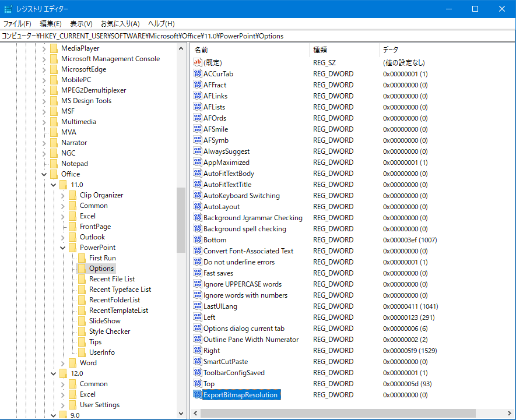Screen dimensions: 516x420
Task: Select the Ignore UPPERCASE words value
Action: 243,284
